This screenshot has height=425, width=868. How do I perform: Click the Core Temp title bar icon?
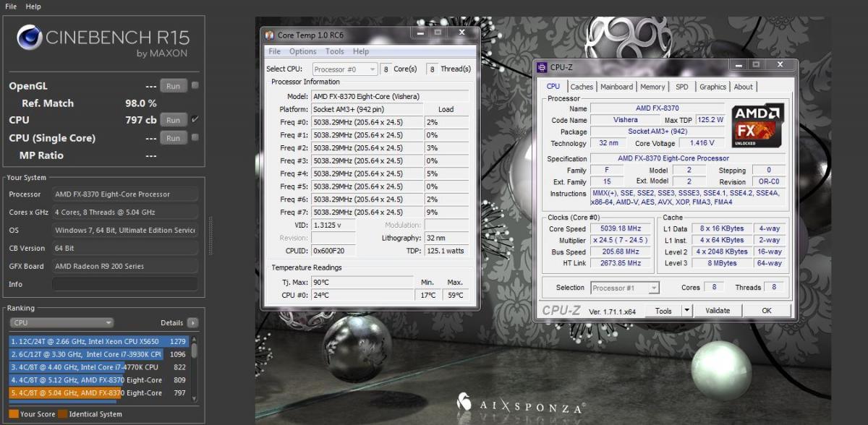270,35
